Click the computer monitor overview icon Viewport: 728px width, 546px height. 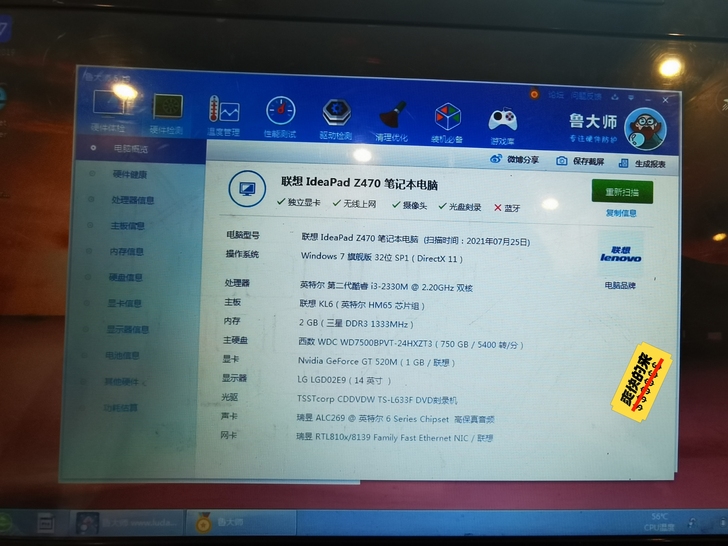point(247,189)
